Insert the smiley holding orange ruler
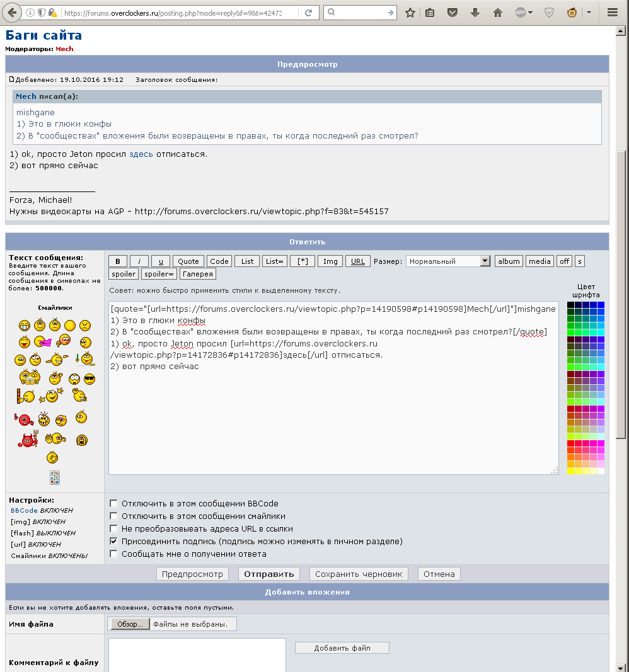 click(x=25, y=396)
